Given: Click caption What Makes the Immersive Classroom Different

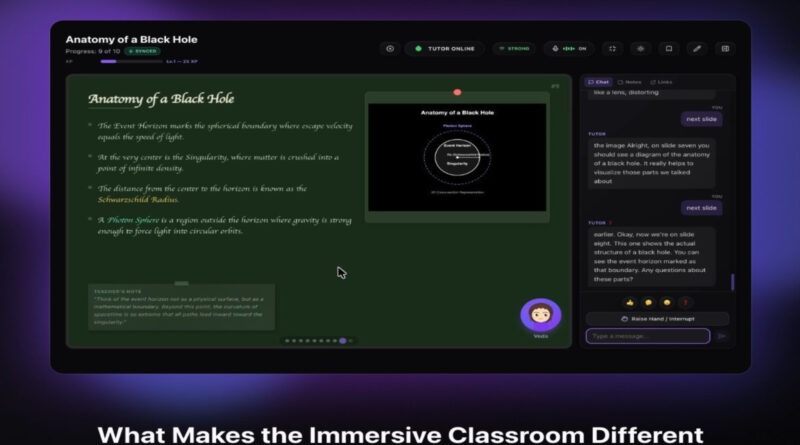Looking at the screenshot, I should pyautogui.click(x=401, y=435).
